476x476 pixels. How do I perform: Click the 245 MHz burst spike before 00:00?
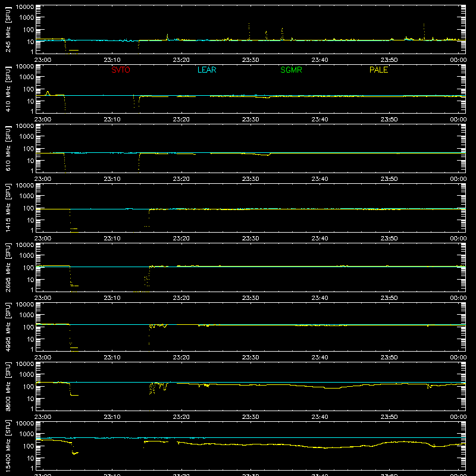tap(424, 32)
